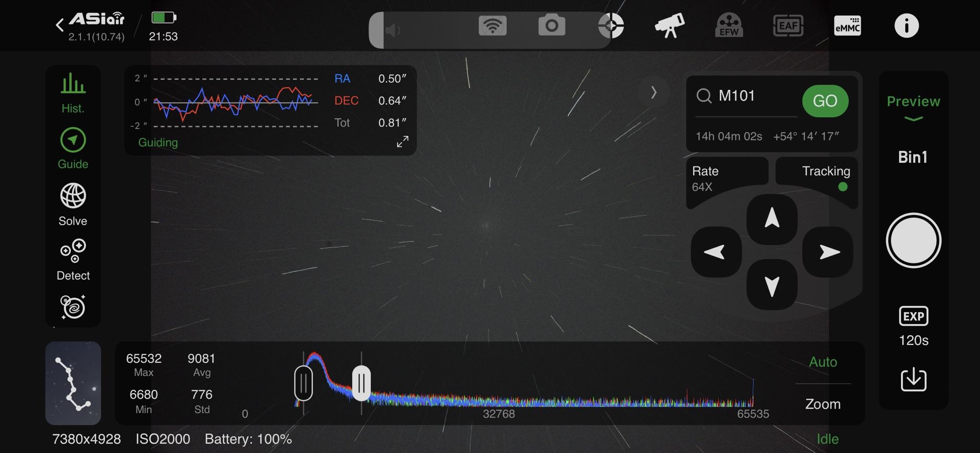980x453 pixels.
Task: Tap GO to slew to M101
Action: (x=825, y=101)
